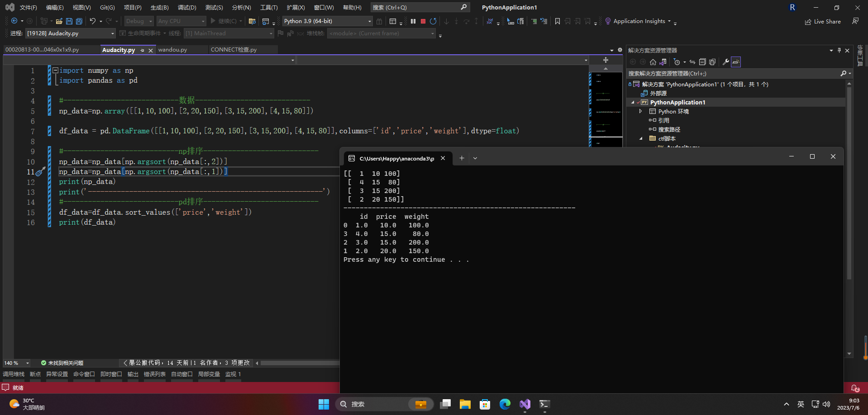Stop debugging with the red square button
Viewport: 868px width, 415px height.
pos(423,21)
